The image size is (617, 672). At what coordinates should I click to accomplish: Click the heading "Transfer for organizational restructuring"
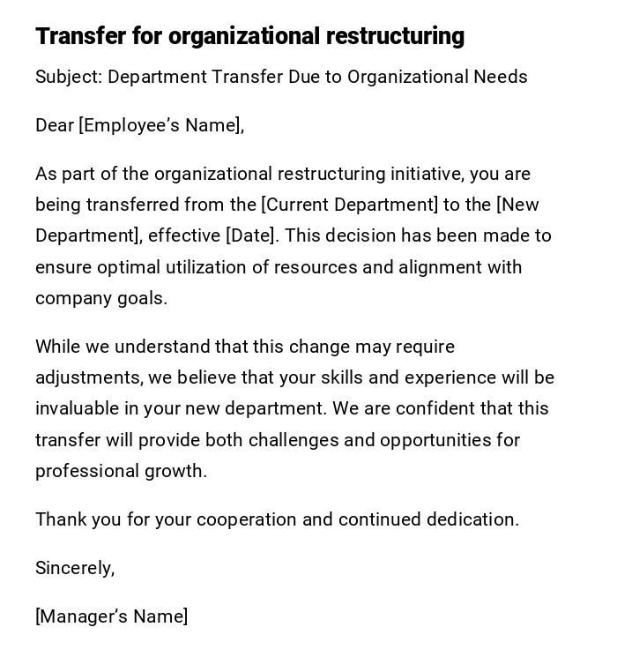(x=249, y=36)
